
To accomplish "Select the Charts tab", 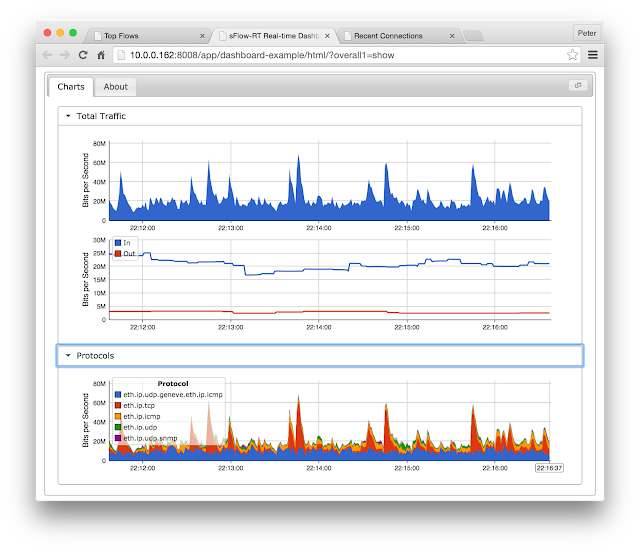I will pyautogui.click(x=71, y=87).
